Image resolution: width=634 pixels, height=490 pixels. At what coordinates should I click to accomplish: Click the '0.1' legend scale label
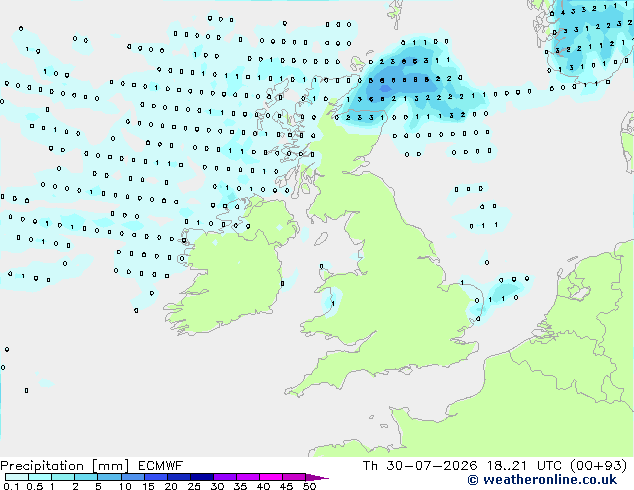tap(11, 486)
